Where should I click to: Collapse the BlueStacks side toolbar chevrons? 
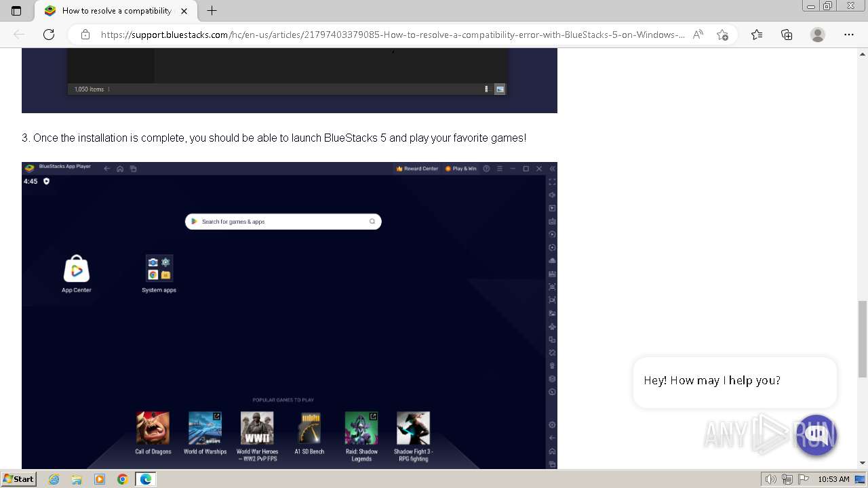(x=552, y=169)
